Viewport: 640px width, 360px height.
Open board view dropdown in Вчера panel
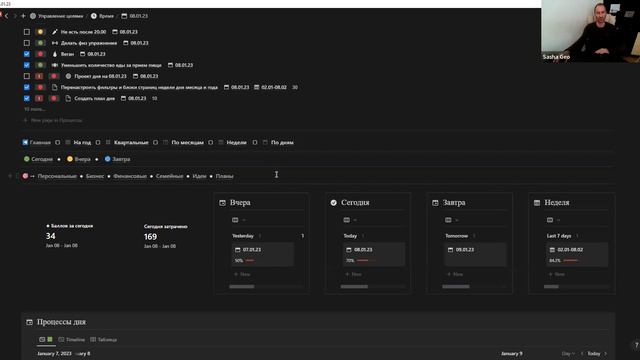coord(239,220)
